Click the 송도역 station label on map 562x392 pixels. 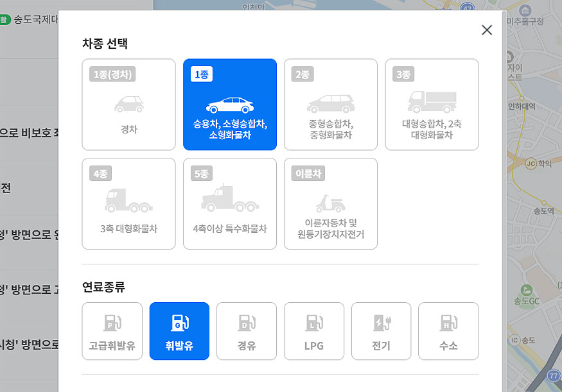tap(544, 211)
